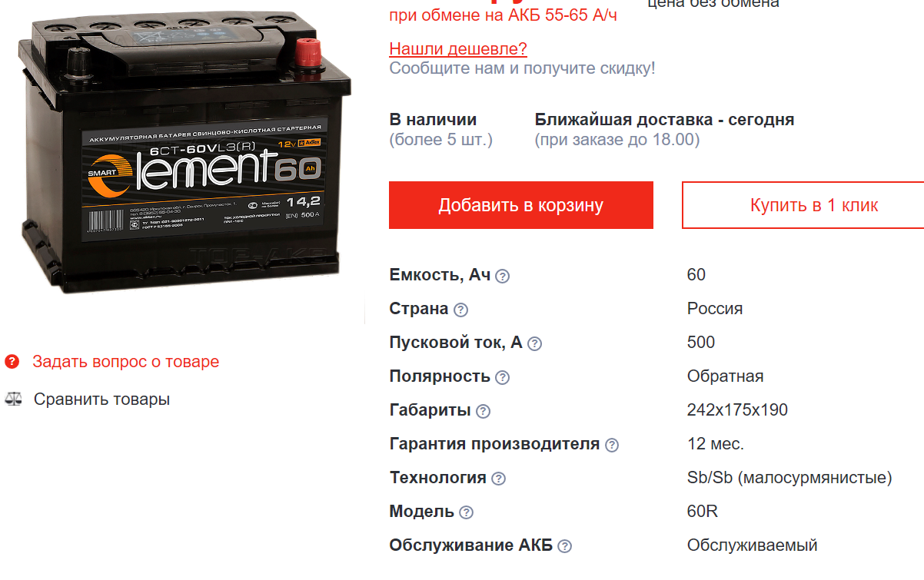Viewport: 924px width, 580px height.
Task: Open help icon next to Страна
Action: tap(460, 310)
